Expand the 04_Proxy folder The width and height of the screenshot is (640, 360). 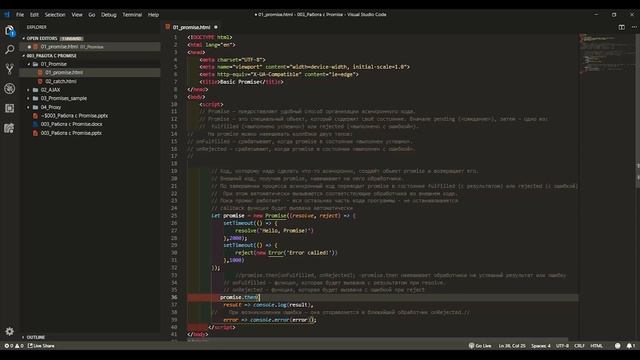(29, 107)
